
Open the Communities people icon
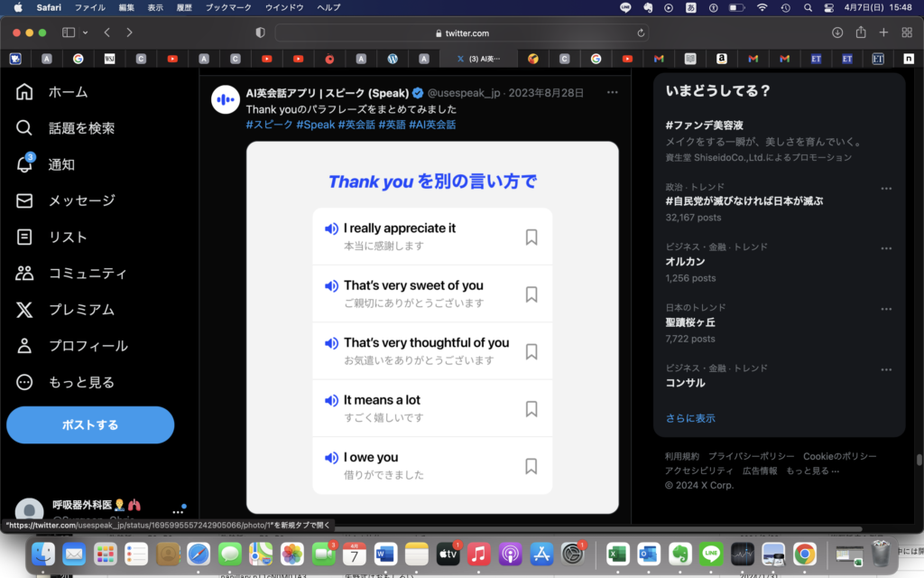tap(25, 273)
